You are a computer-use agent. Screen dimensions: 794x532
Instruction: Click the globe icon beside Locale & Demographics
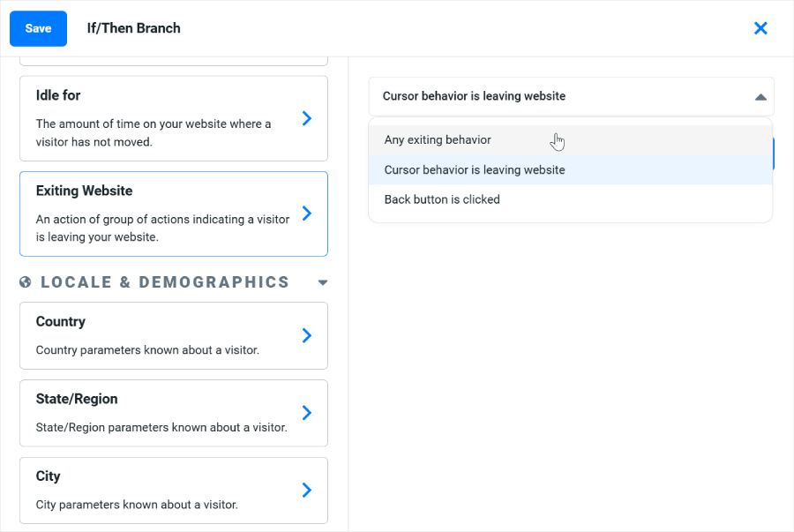click(x=26, y=282)
